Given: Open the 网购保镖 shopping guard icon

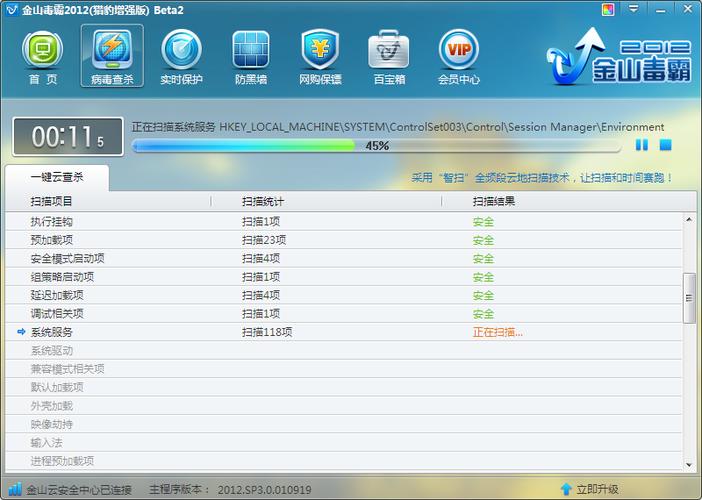Looking at the screenshot, I should 320,56.
